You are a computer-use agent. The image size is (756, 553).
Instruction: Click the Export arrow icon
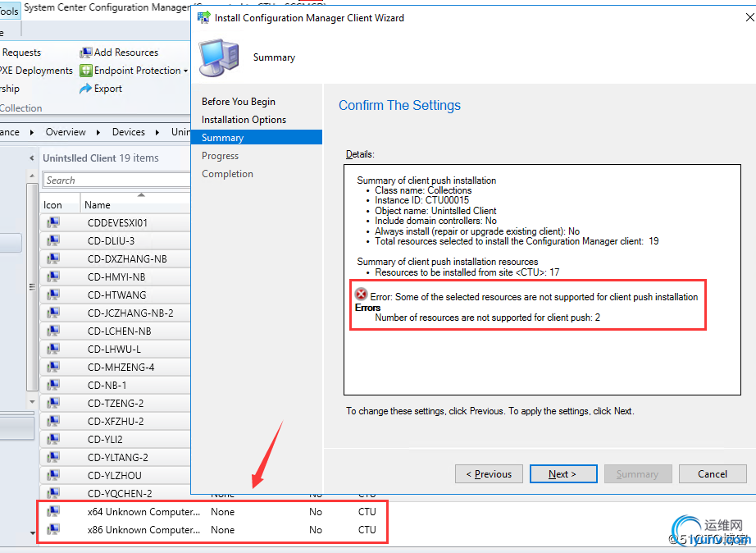[85, 89]
